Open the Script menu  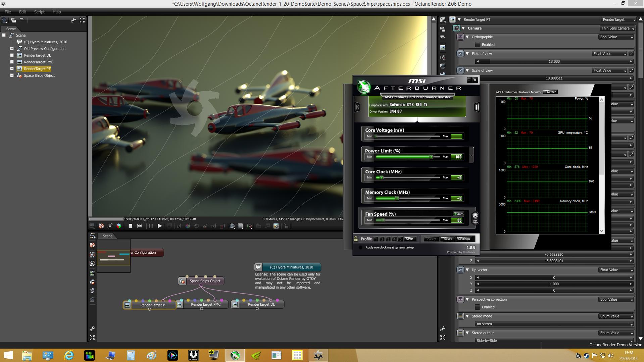39,12
